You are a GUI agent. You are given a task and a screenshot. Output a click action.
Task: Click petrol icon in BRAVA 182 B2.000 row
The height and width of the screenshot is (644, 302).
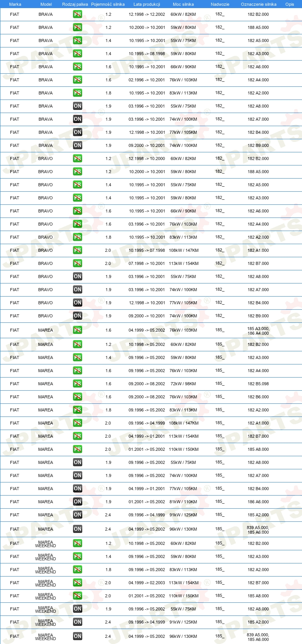78,14
